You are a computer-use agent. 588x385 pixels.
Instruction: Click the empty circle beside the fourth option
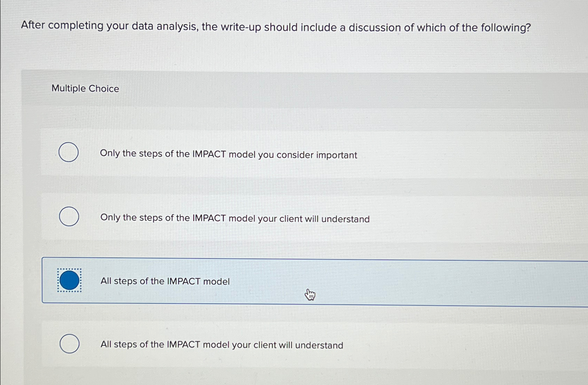click(69, 343)
